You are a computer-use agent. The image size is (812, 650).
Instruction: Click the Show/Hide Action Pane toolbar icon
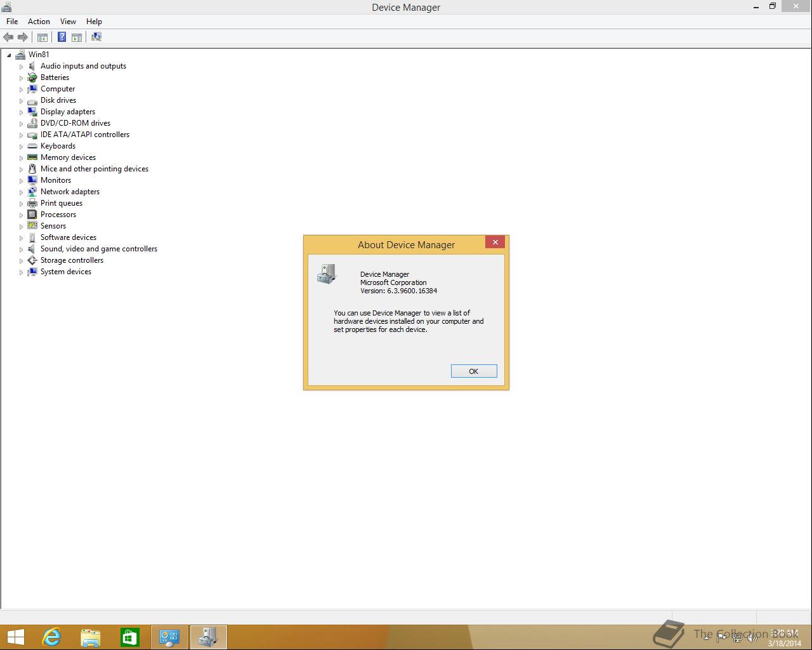[x=77, y=37]
